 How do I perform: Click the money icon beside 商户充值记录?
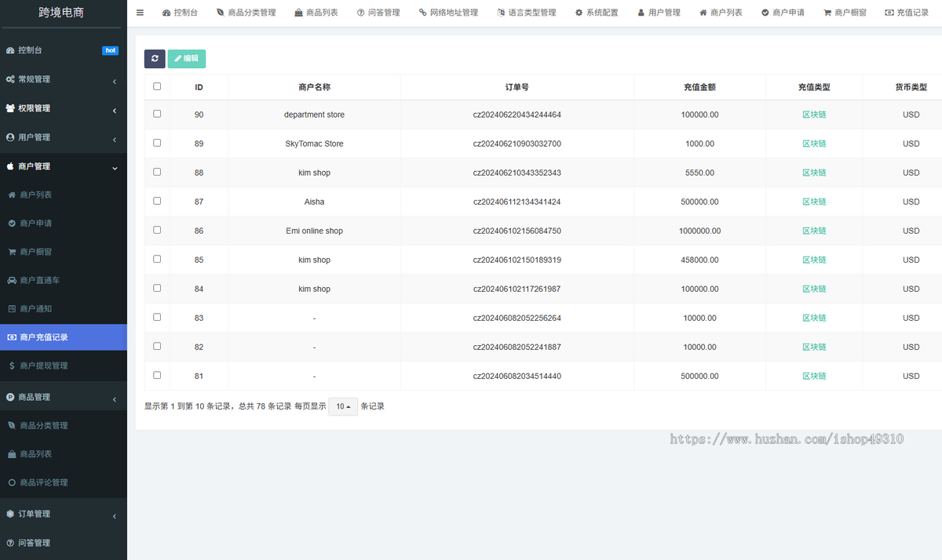tap(12, 337)
